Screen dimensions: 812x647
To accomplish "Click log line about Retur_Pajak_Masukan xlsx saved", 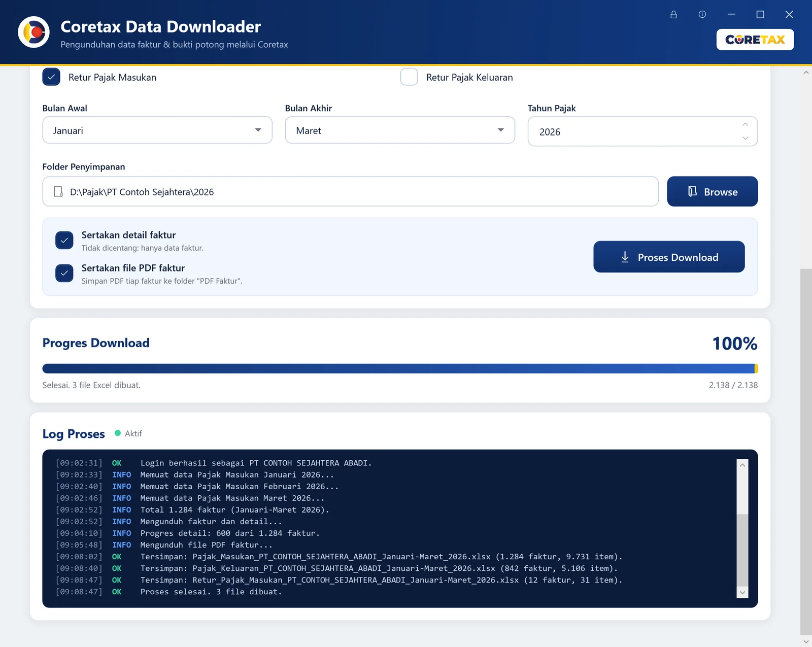I will (381, 580).
